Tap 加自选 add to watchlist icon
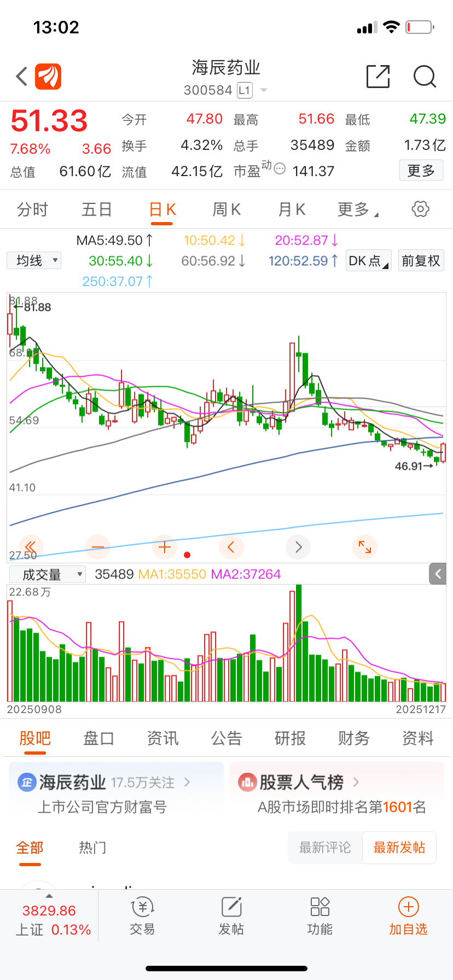453x980 pixels. [408, 907]
